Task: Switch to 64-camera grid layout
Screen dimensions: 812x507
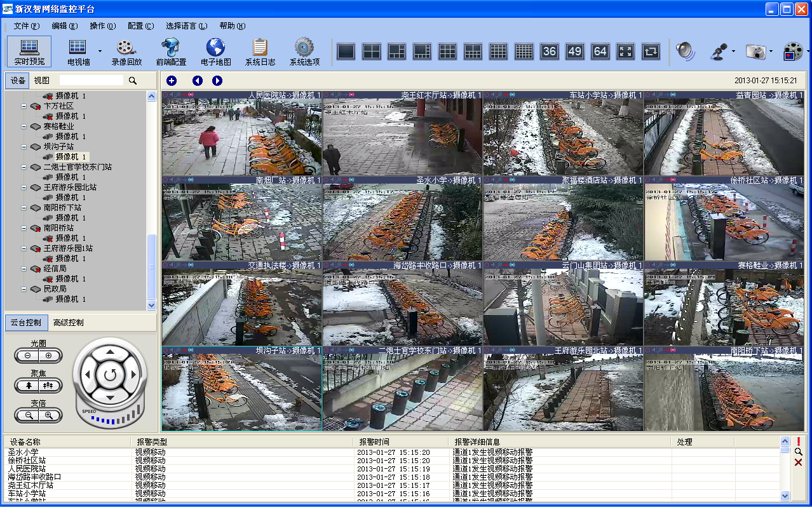Action: (x=600, y=51)
